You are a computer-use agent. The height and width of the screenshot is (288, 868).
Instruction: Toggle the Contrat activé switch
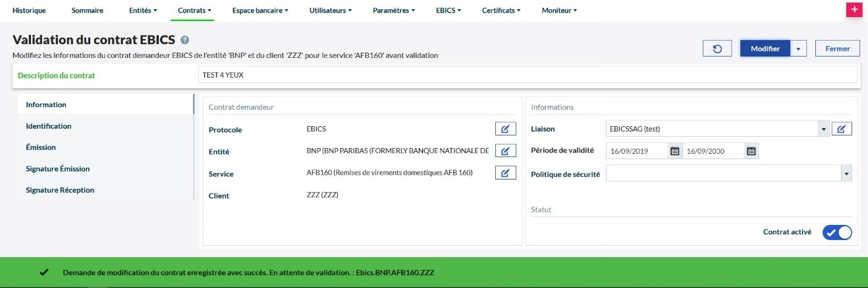[837, 232]
